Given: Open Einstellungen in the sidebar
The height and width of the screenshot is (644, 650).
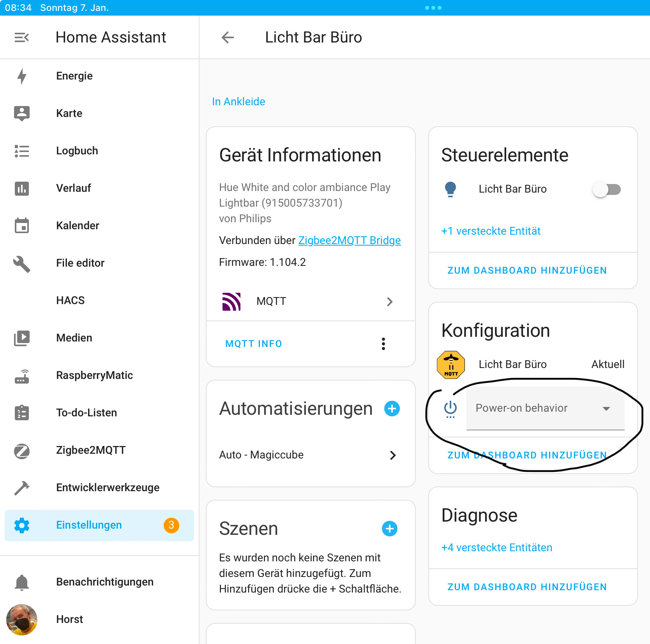Looking at the screenshot, I should (x=89, y=525).
